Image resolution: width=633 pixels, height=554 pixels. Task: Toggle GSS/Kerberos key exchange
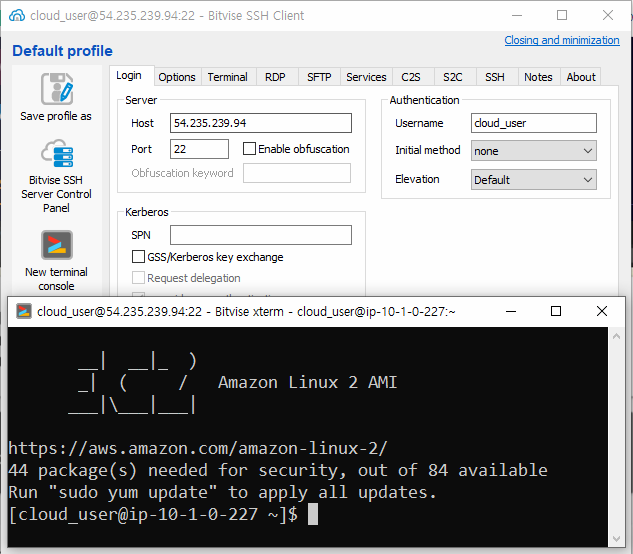coord(138,257)
